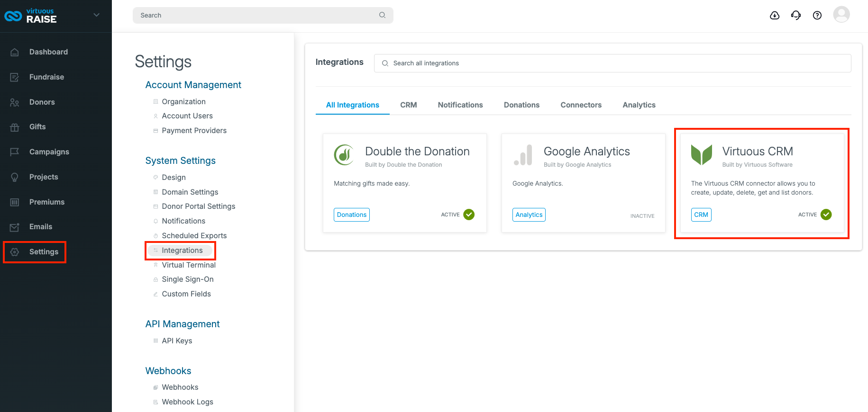Open the Google Analytics card title
868x412 pixels.
[587, 152]
